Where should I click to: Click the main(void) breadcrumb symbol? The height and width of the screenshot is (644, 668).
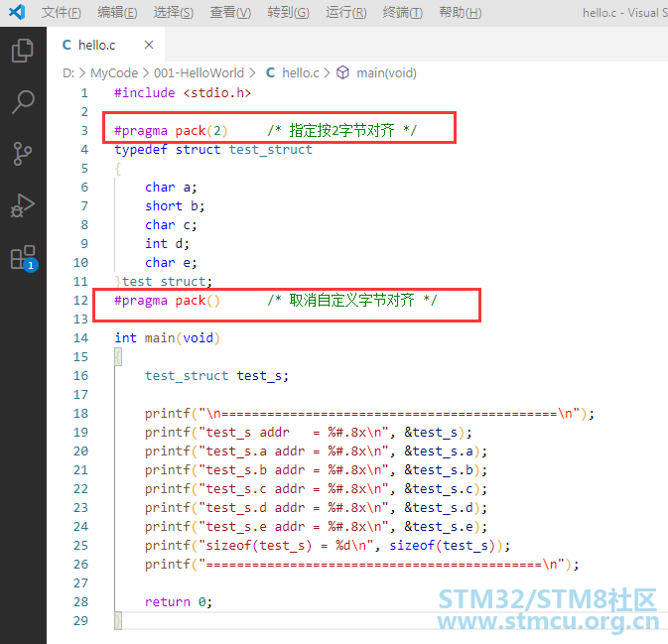[386, 72]
